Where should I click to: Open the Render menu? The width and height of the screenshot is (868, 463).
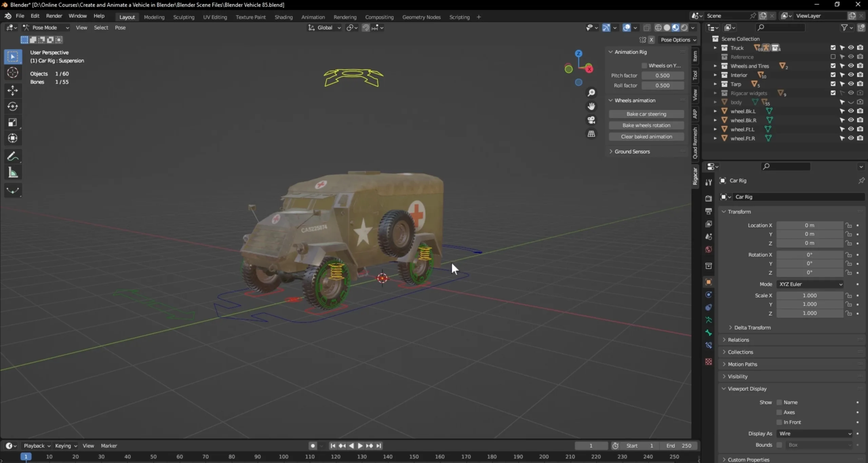coord(54,16)
